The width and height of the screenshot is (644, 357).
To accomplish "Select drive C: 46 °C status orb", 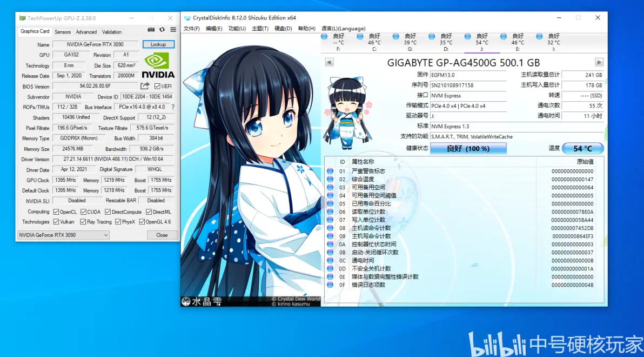I will pyautogui.click(x=360, y=36).
